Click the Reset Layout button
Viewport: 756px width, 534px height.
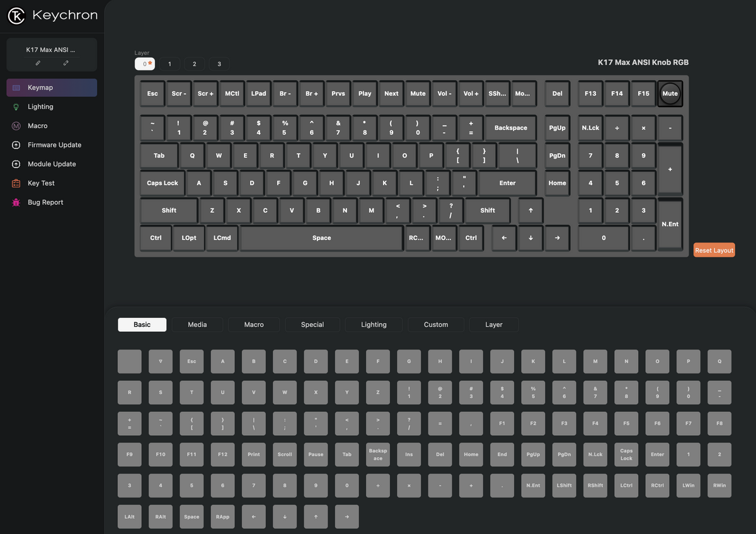point(714,250)
